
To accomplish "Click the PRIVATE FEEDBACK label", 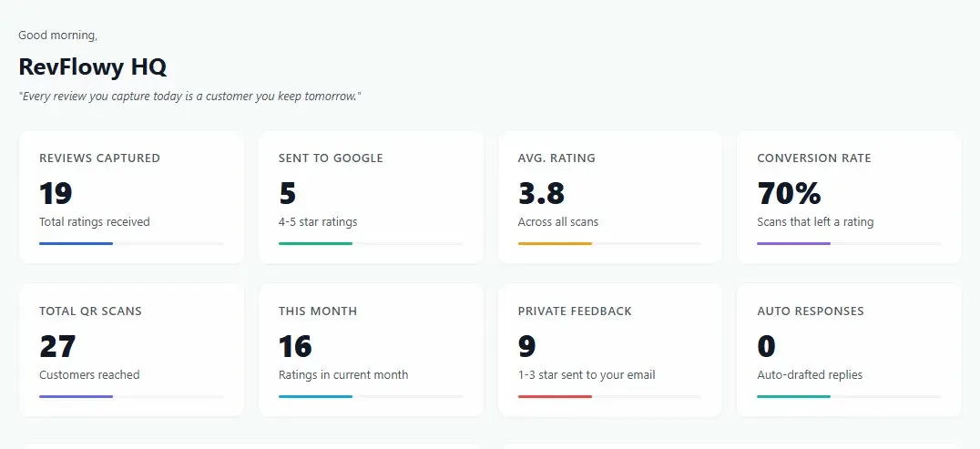I will click(x=575, y=311).
